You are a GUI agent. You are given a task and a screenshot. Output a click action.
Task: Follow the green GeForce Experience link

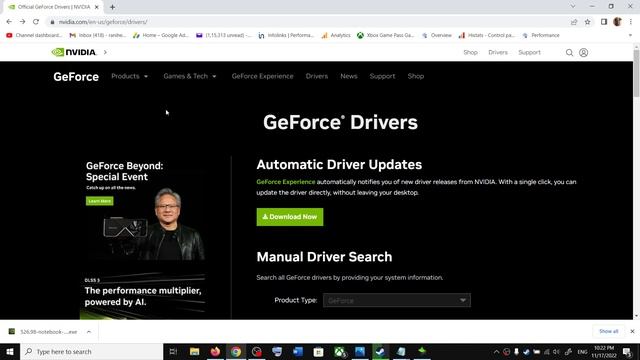tap(286, 182)
